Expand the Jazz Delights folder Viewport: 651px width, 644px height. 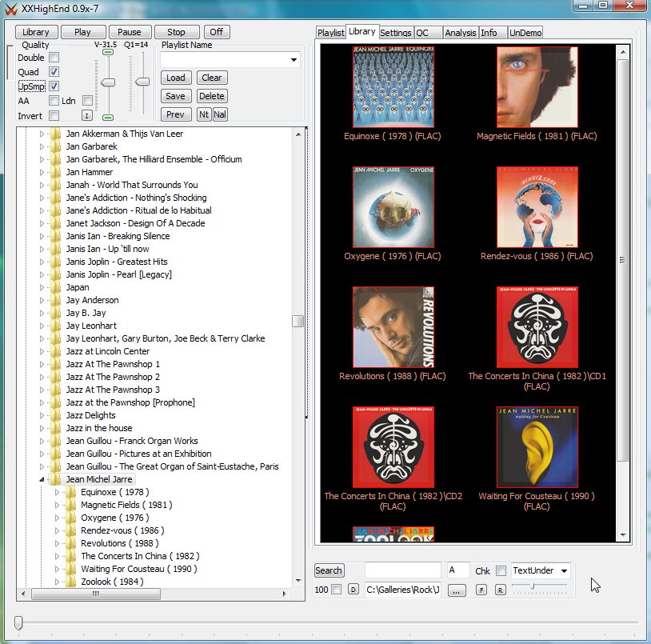42,415
